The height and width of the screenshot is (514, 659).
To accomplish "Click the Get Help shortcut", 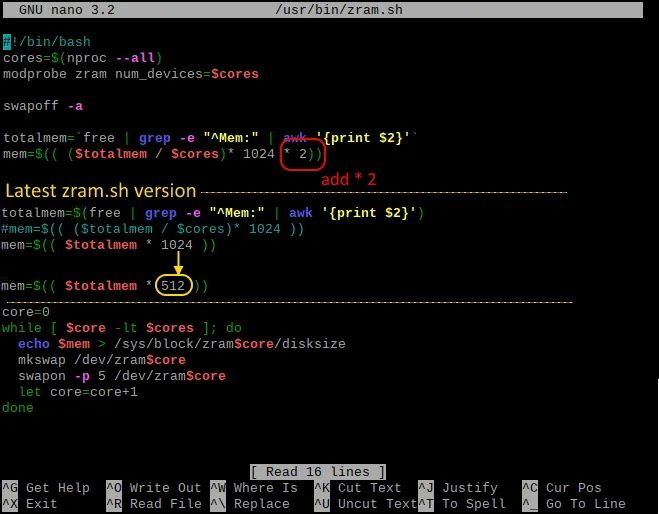I will coord(50,488).
